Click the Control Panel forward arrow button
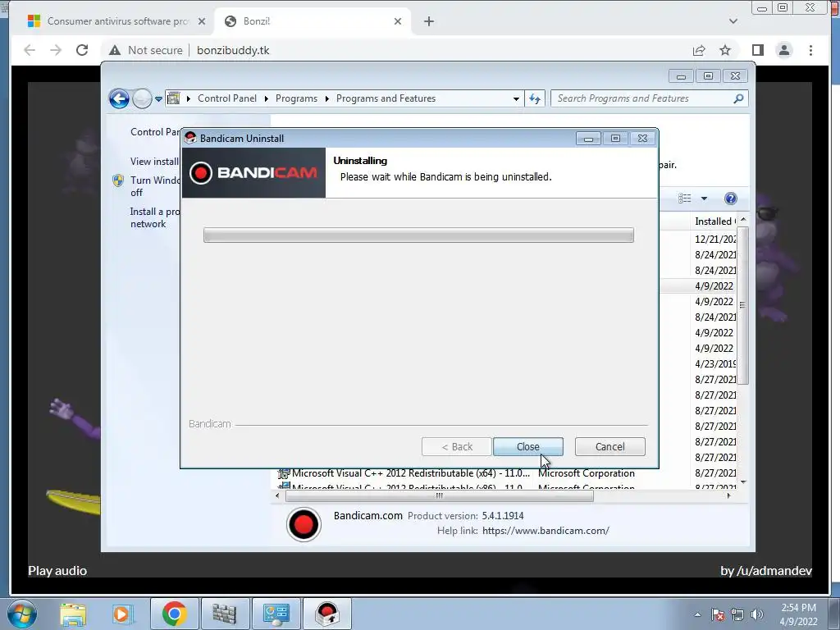Screen dimensions: 840x630 coord(142,98)
